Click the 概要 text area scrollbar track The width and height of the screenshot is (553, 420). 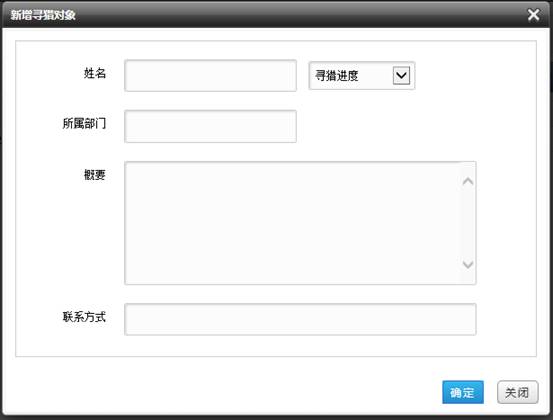click(468, 223)
